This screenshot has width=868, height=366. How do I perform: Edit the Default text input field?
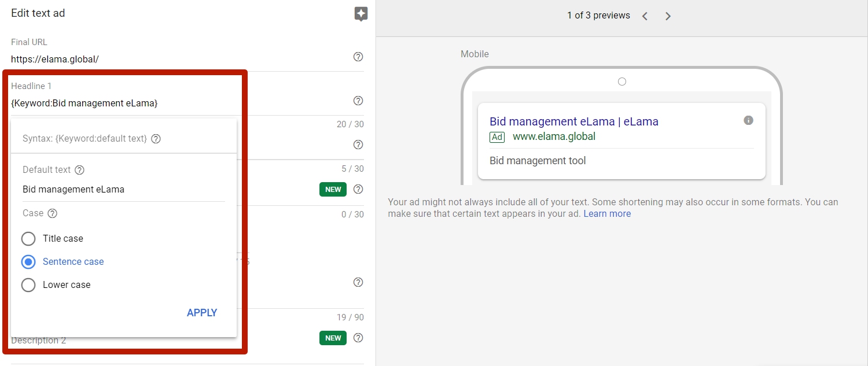coord(124,189)
